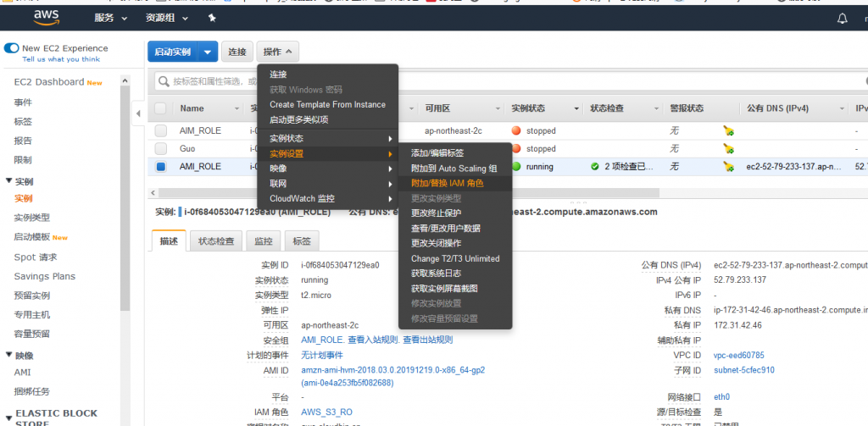Collapse the sidebar with the left arrow
Screen dimensions: 868x426
[x=138, y=113]
